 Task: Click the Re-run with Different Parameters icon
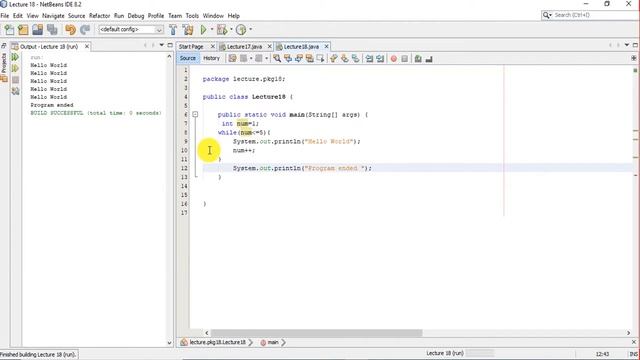point(15,68)
